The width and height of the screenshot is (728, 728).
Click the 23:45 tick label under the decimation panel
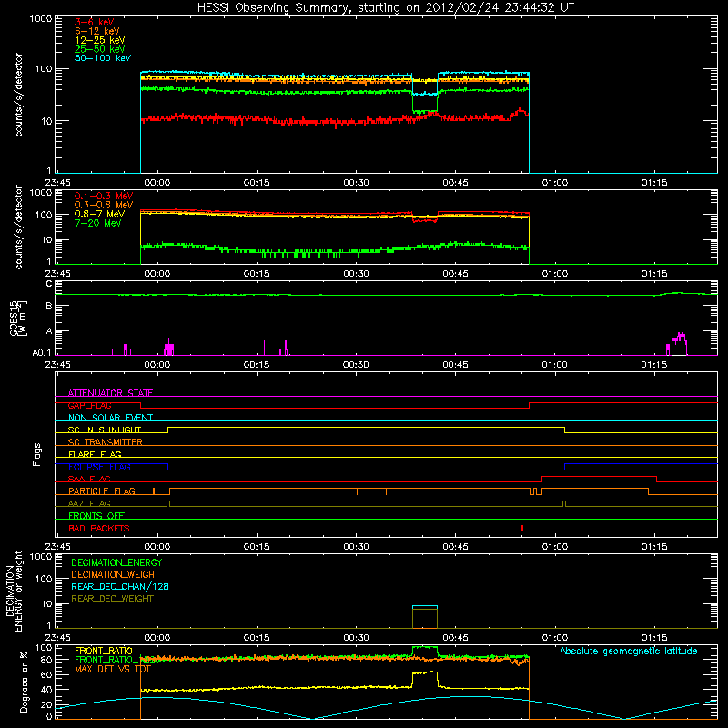click(58, 638)
